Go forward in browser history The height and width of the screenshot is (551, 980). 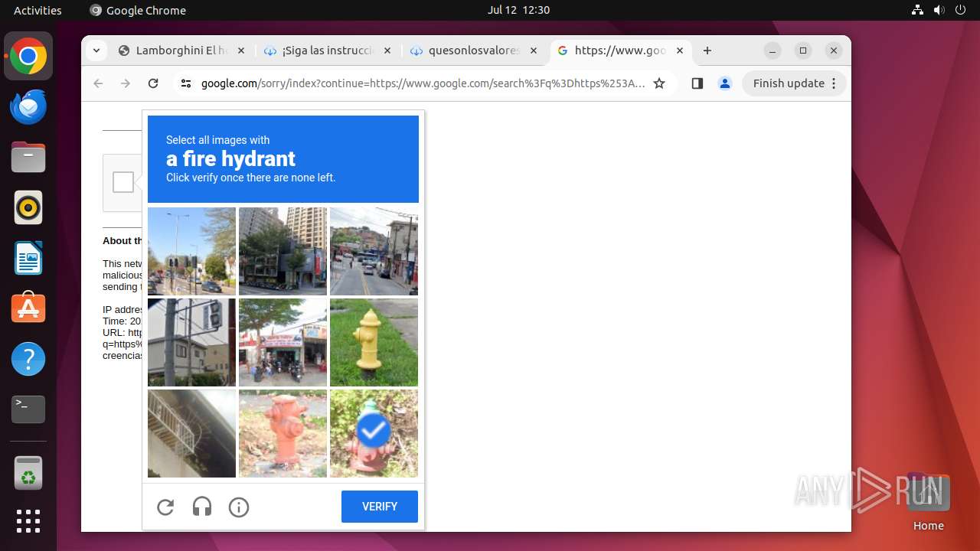(x=126, y=83)
